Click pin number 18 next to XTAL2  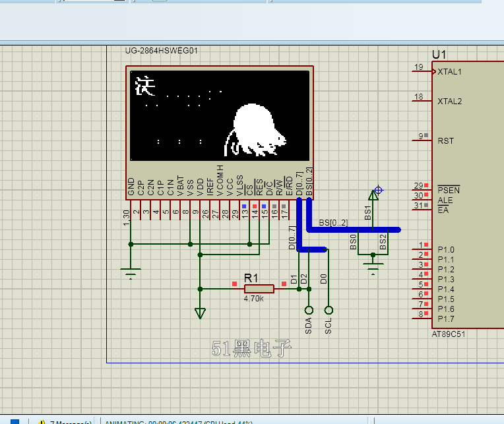pyautogui.click(x=418, y=96)
